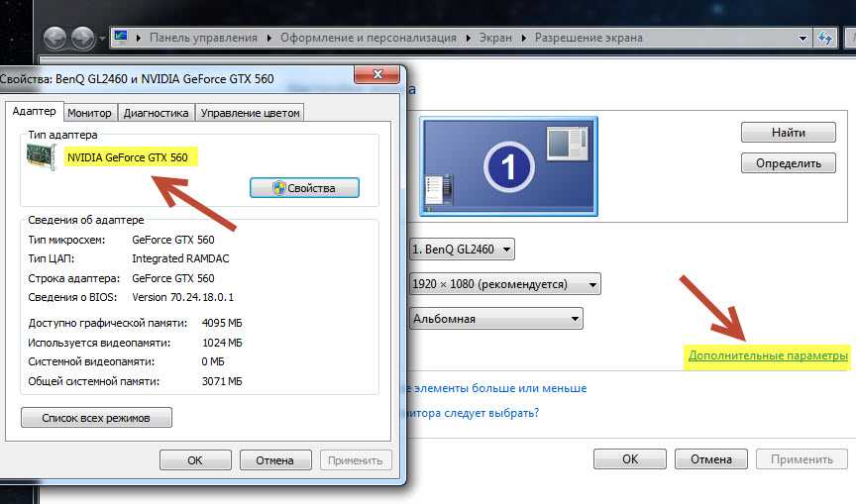Click the Forward navigation arrow
This screenshot has width=856, height=504.
[x=82, y=39]
